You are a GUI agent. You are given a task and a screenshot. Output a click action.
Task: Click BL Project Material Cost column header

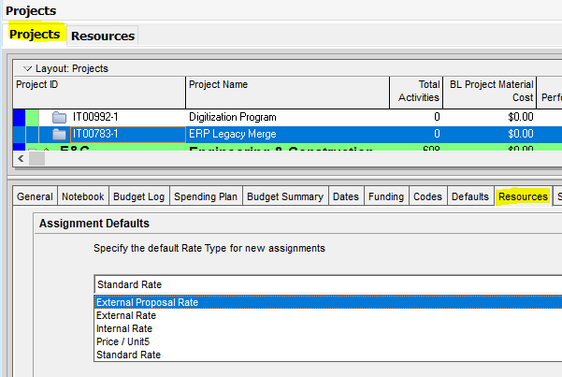click(490, 92)
